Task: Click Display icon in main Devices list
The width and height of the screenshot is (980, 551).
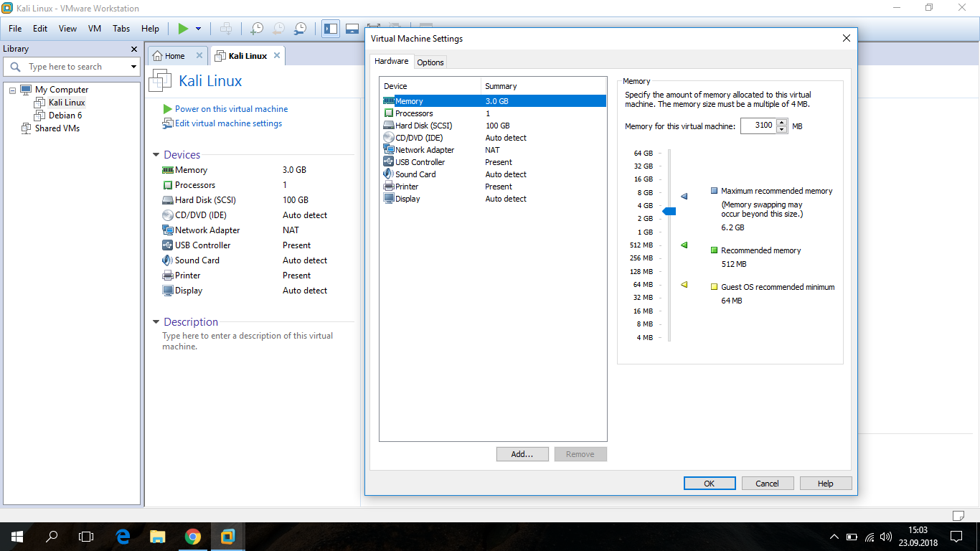Action: click(168, 291)
